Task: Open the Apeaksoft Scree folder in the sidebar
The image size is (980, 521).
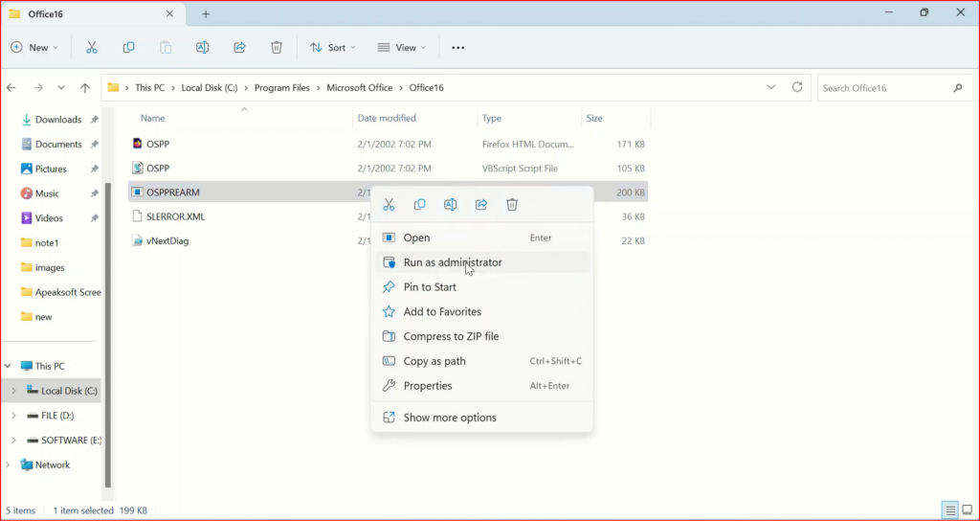Action: click(x=60, y=292)
